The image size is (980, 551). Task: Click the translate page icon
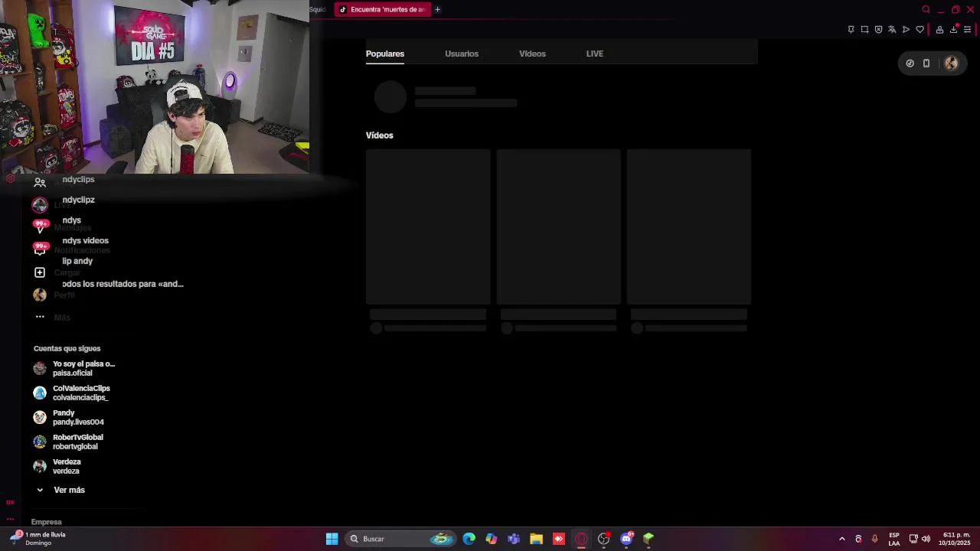[892, 29]
